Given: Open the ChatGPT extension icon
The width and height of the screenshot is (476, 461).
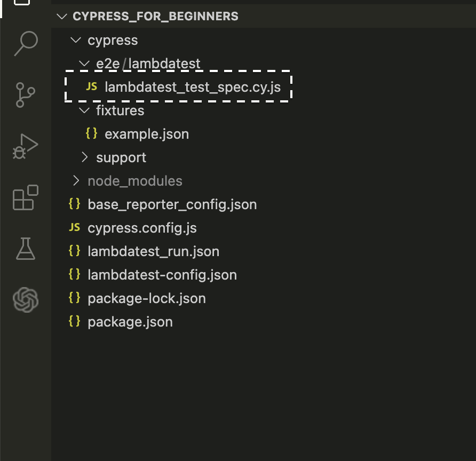Looking at the screenshot, I should pos(26,299).
